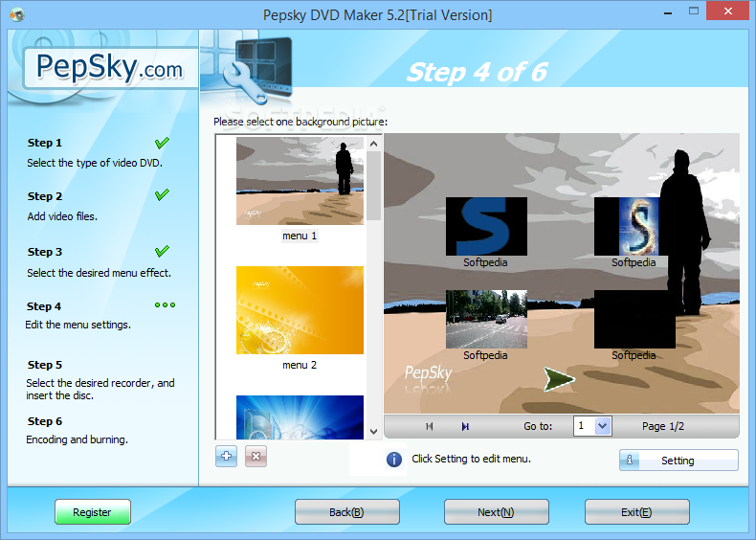This screenshot has width=756, height=540.
Task: Click the scroll-down arrow of the background list
Action: click(373, 432)
